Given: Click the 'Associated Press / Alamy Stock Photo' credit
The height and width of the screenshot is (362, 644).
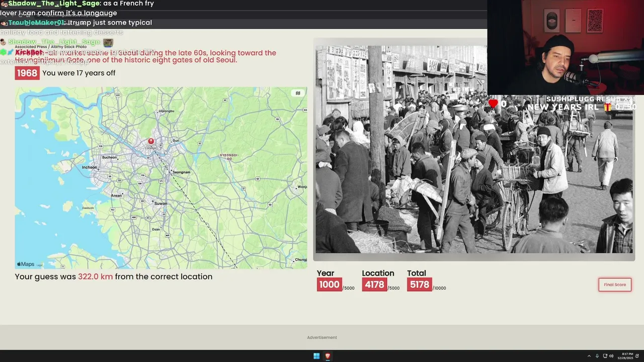Looking at the screenshot, I should tap(51, 47).
